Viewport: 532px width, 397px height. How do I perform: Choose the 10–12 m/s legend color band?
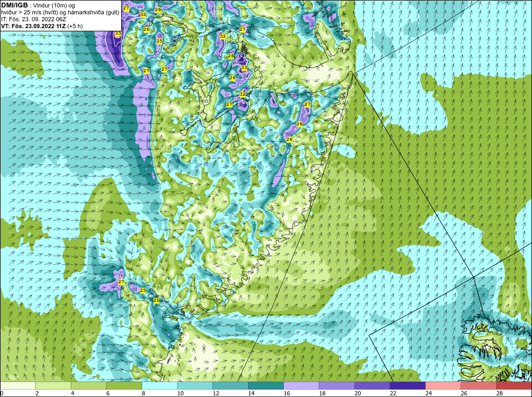click(x=195, y=386)
